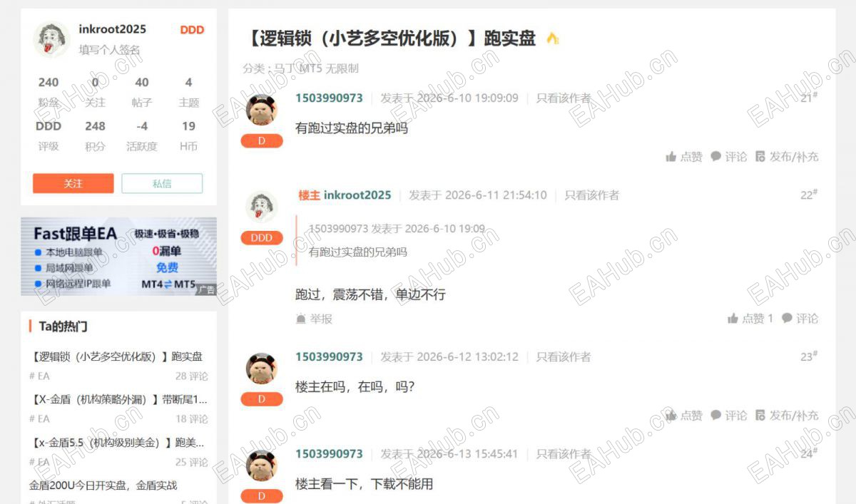Open username 1503990973 on post 21

[329, 98]
